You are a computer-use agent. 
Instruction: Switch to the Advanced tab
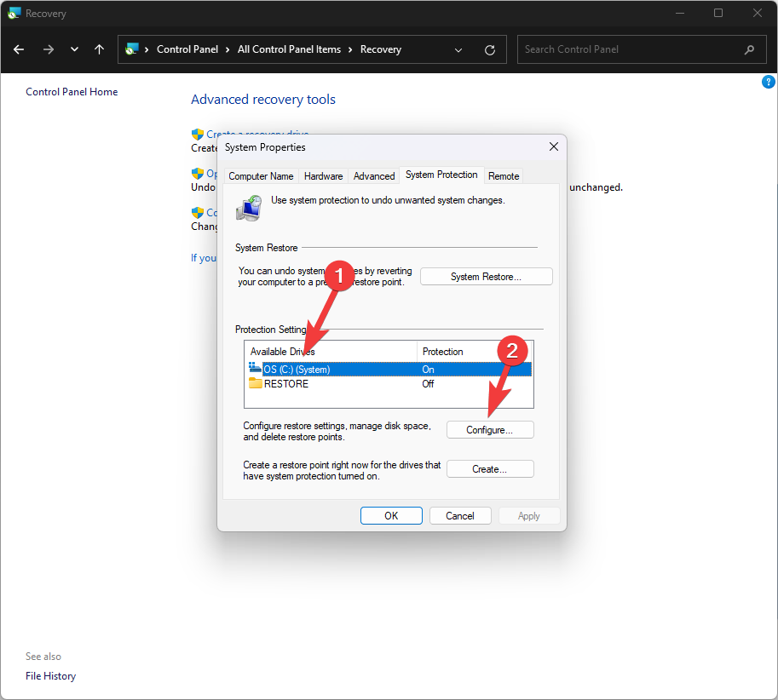(x=374, y=176)
